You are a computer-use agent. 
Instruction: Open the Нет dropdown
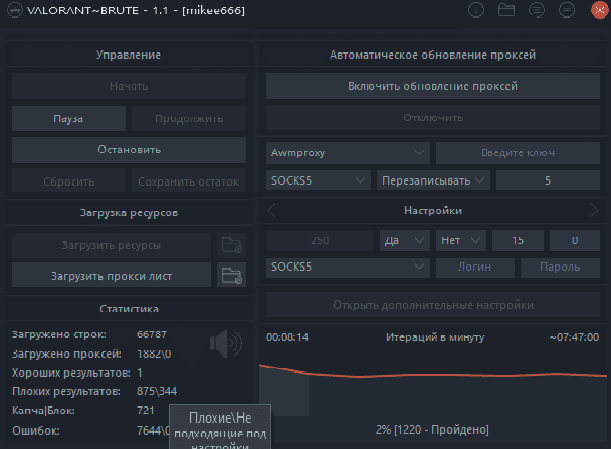(461, 240)
